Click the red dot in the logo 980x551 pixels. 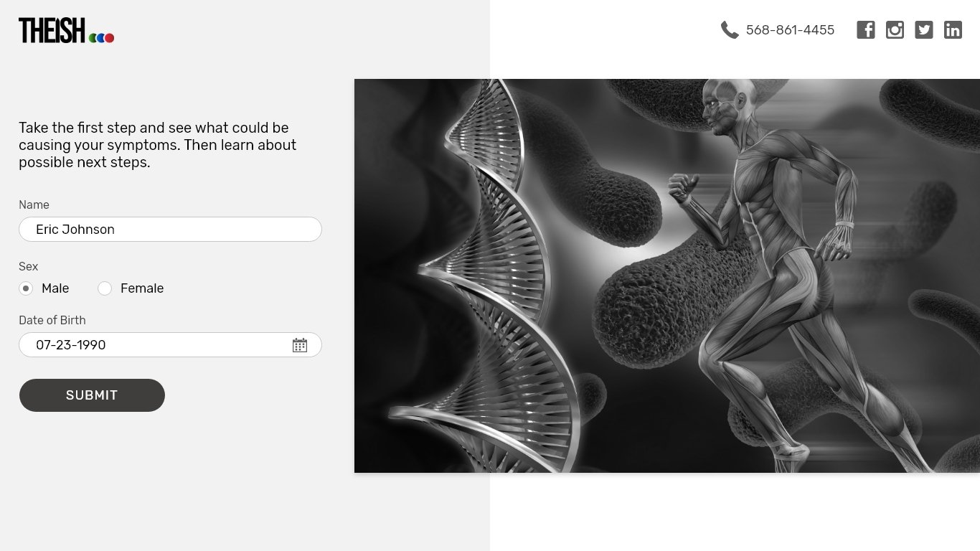(x=109, y=38)
